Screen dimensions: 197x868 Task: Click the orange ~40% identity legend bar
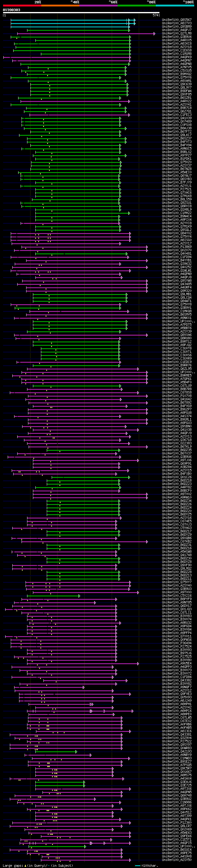pos(60,6)
